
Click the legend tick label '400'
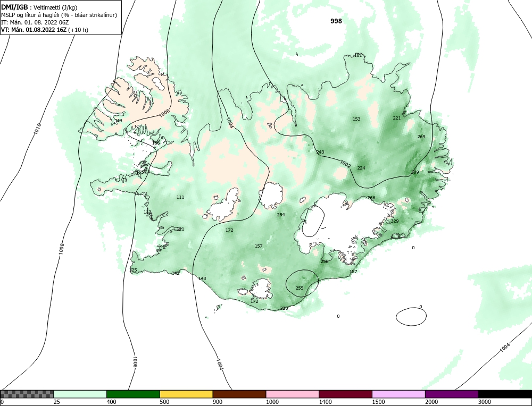tap(111, 402)
